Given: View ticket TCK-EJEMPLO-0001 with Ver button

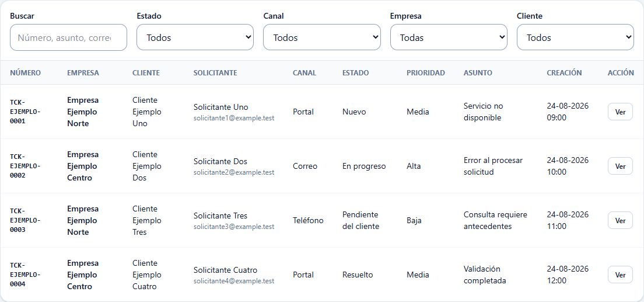Looking at the screenshot, I should pos(619,112).
